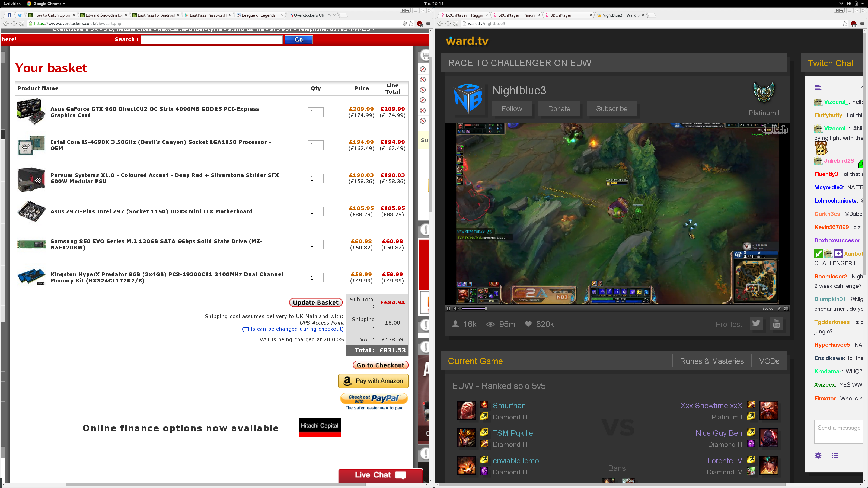The height and width of the screenshot is (488, 868).
Task: Open the stream Source quality selector
Action: 767,308
